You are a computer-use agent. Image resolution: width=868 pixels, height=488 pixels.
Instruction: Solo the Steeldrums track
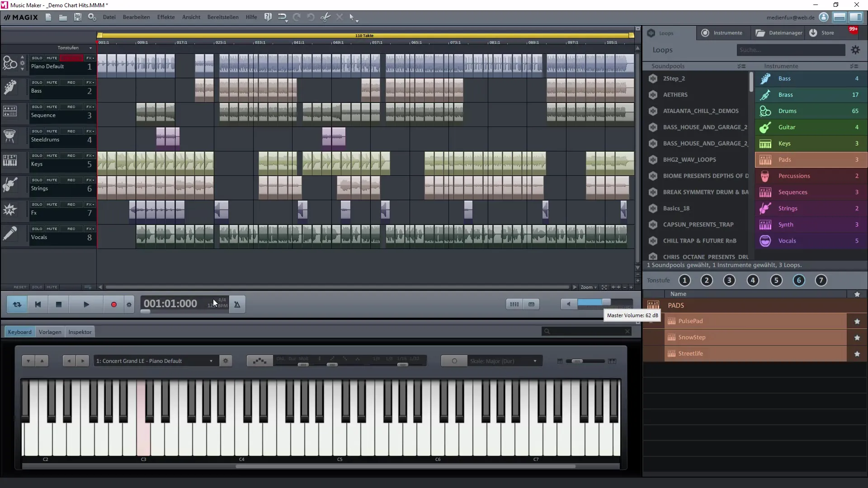pyautogui.click(x=37, y=131)
